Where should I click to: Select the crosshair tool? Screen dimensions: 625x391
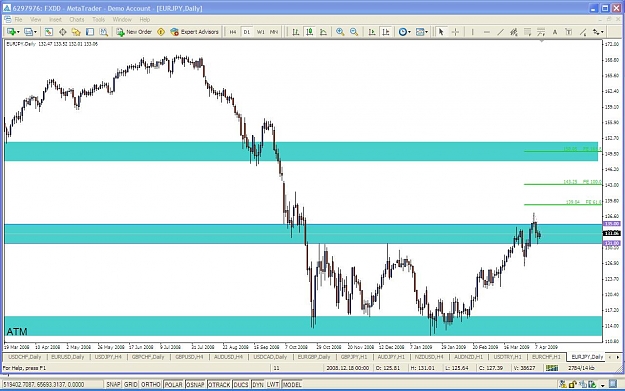(x=456, y=32)
